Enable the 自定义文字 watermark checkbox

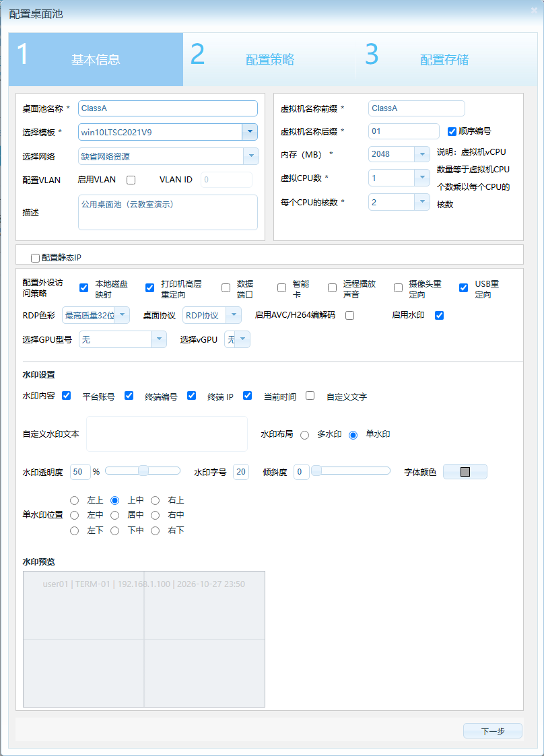pos(310,395)
